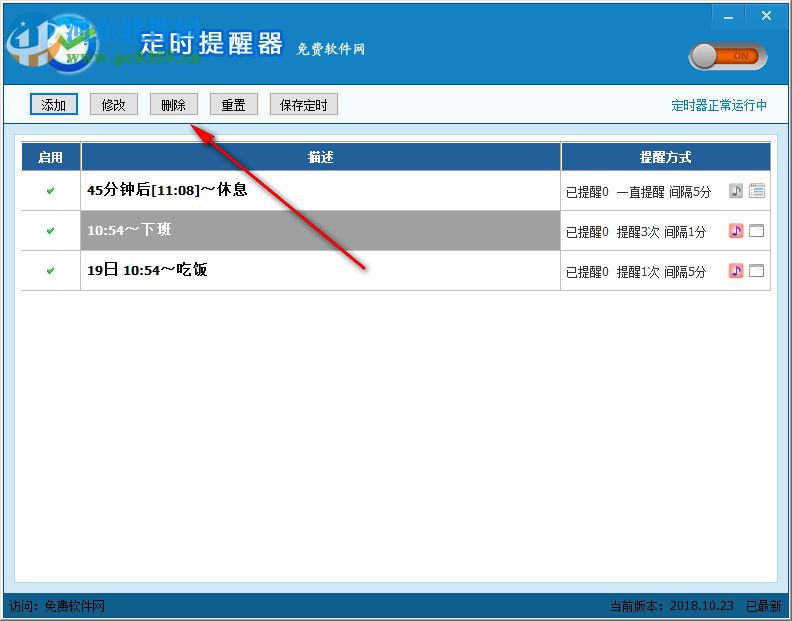Click the 已最新 status text
This screenshot has width=792, height=621.
[x=764, y=606]
